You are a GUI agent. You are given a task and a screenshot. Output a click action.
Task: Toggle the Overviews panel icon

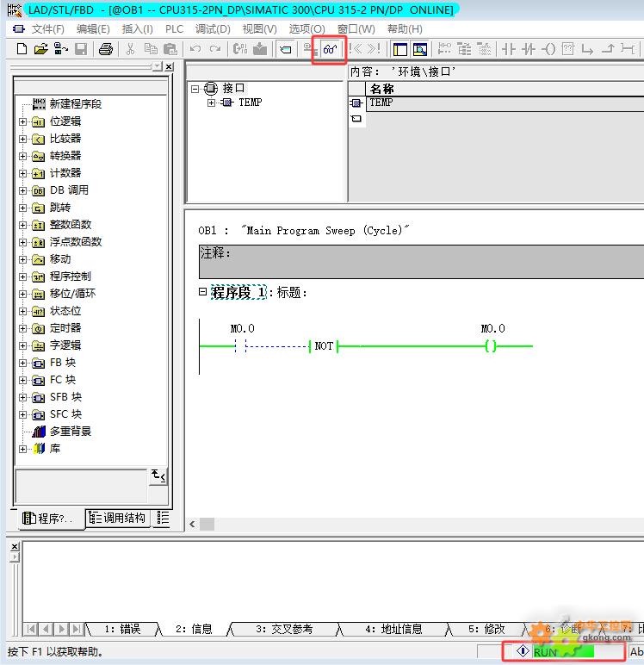click(x=399, y=49)
